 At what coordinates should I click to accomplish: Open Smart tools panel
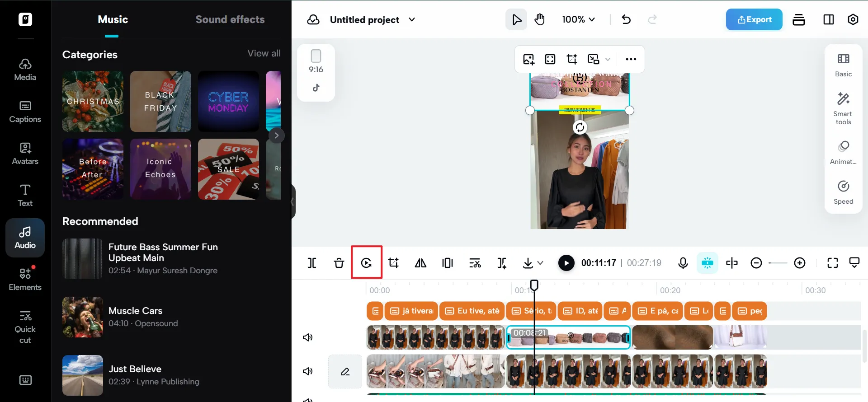tap(843, 108)
